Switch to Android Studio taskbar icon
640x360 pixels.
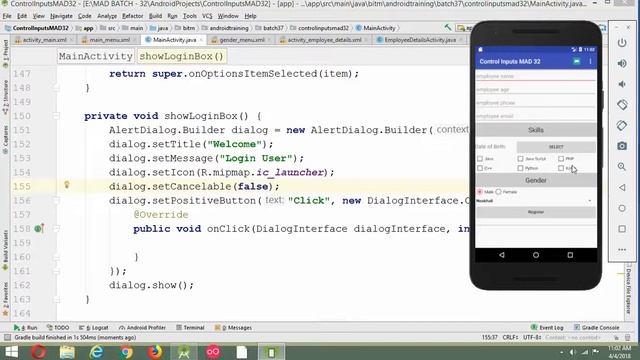pos(184,352)
